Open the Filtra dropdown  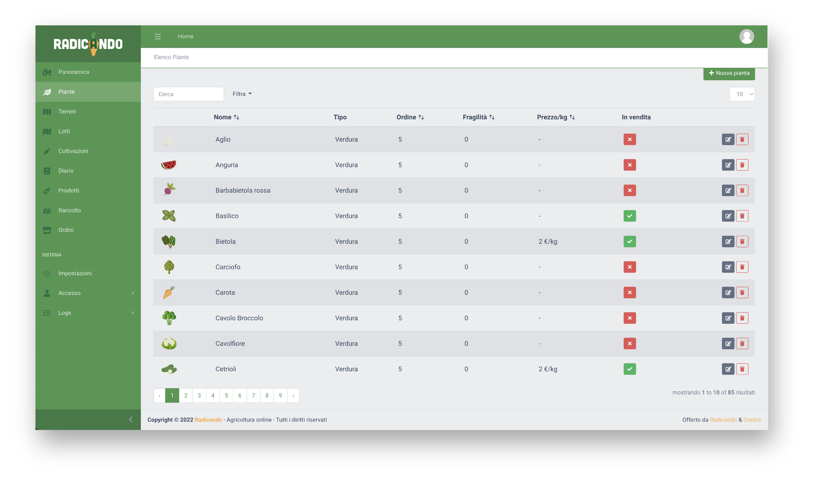click(242, 94)
